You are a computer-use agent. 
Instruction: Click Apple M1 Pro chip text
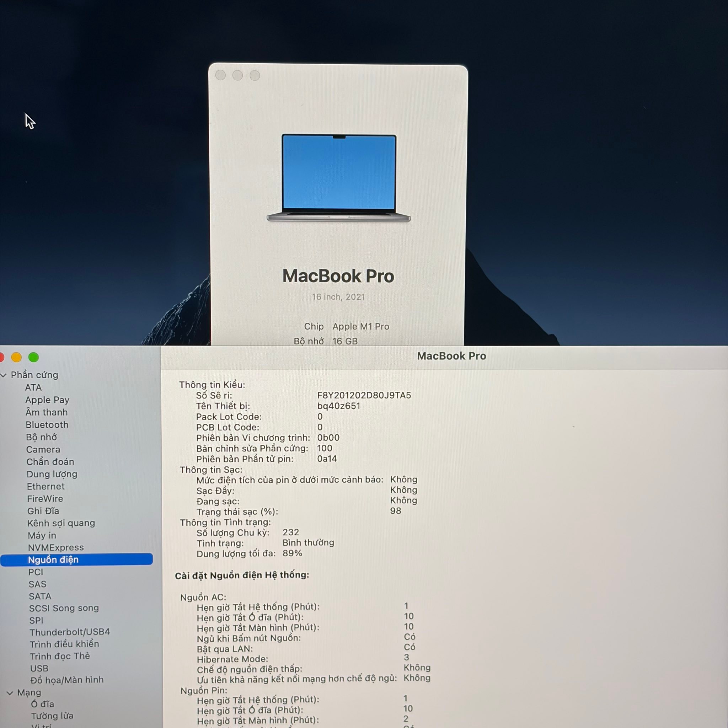click(x=360, y=326)
